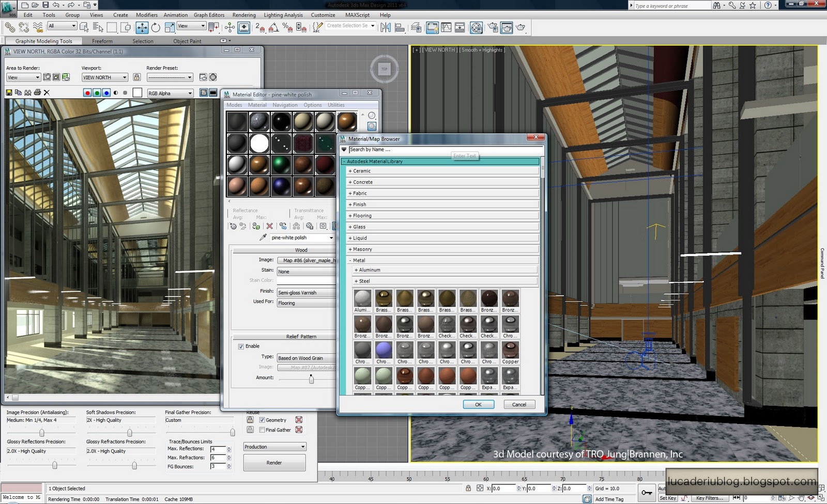The image size is (827, 504).
Task: Print the rendered image
Action: pyautogui.click(x=37, y=92)
